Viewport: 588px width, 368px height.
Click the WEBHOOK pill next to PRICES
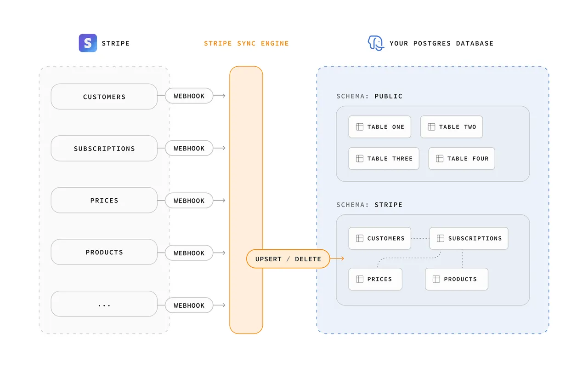click(x=189, y=201)
